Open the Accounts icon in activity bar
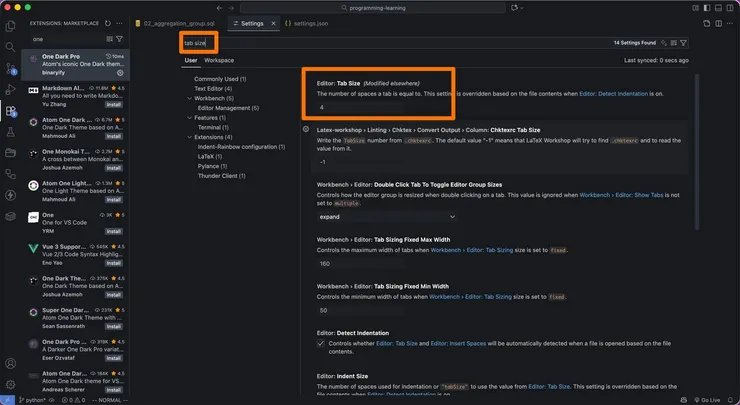 tap(10, 363)
